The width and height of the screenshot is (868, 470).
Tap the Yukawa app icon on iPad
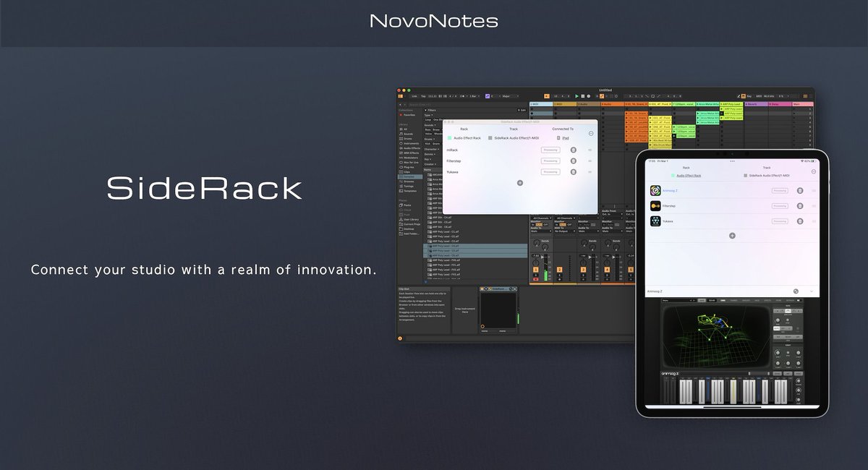655,221
